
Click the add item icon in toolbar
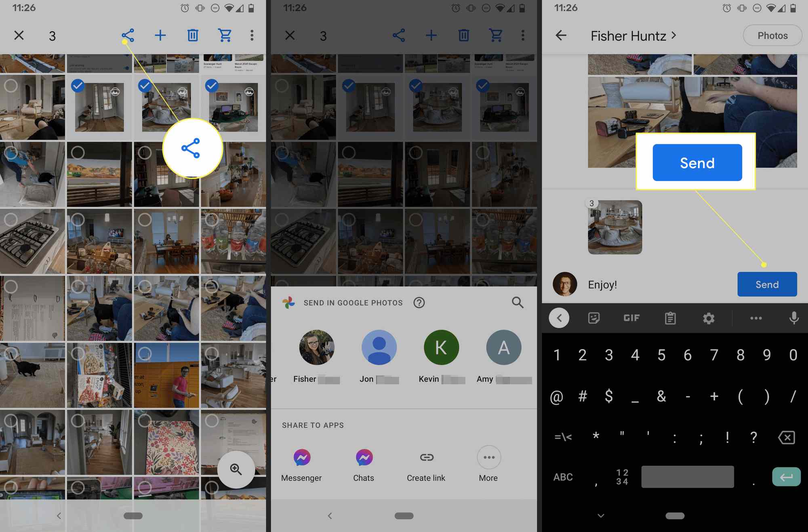point(159,35)
